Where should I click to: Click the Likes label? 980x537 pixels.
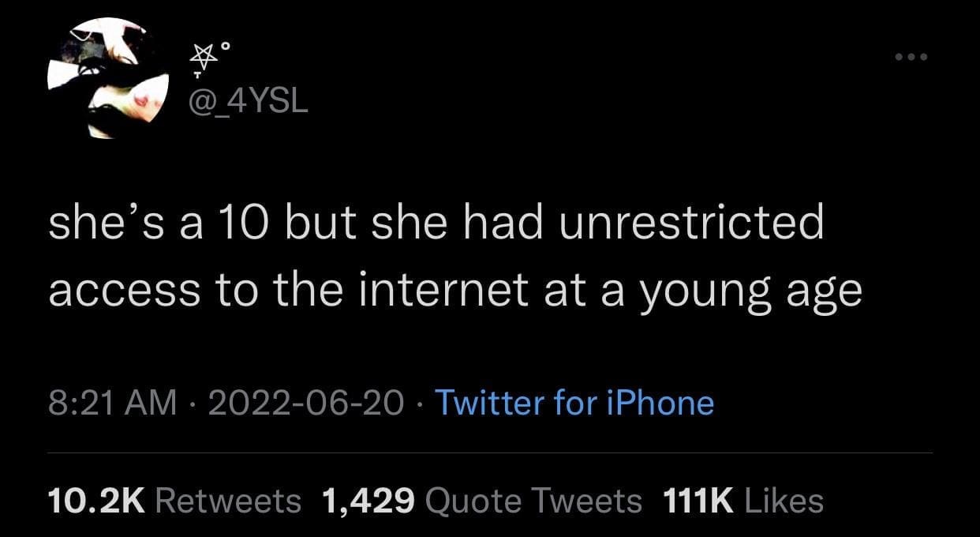tap(784, 500)
